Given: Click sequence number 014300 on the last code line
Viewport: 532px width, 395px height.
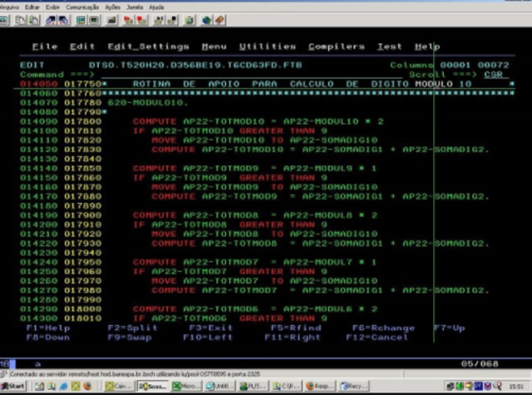Looking at the screenshot, I should pos(39,318).
